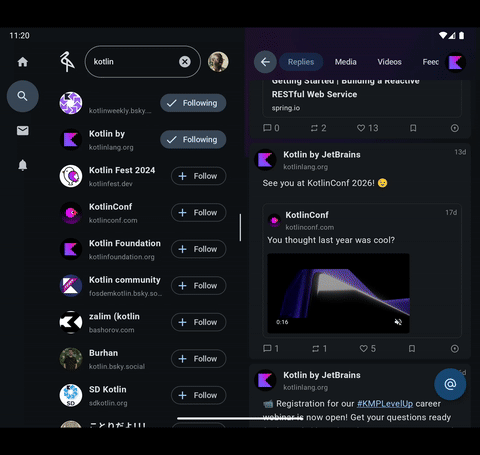Follow Kotlin Foundation

pyautogui.click(x=199, y=249)
